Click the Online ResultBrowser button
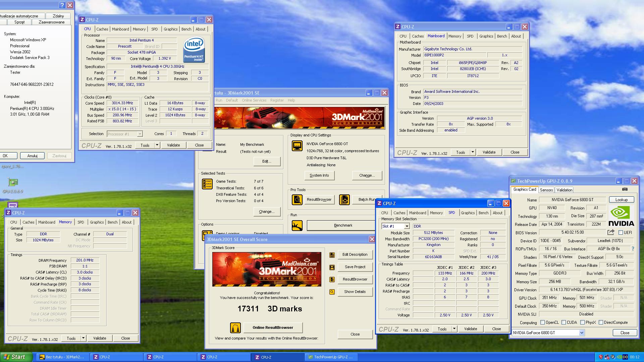This screenshot has height=362, width=644. click(x=273, y=327)
